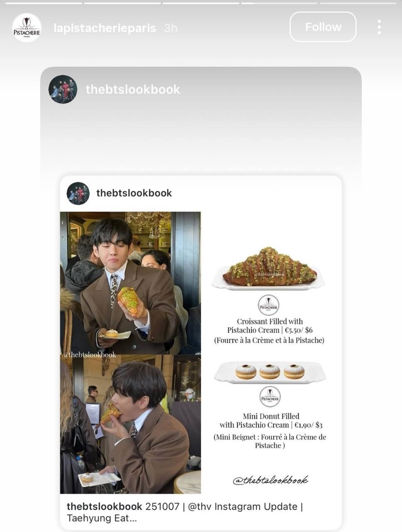This screenshot has height=532, width=402.
Task: Open thebtslookbook username on embedded post
Action: (134, 193)
